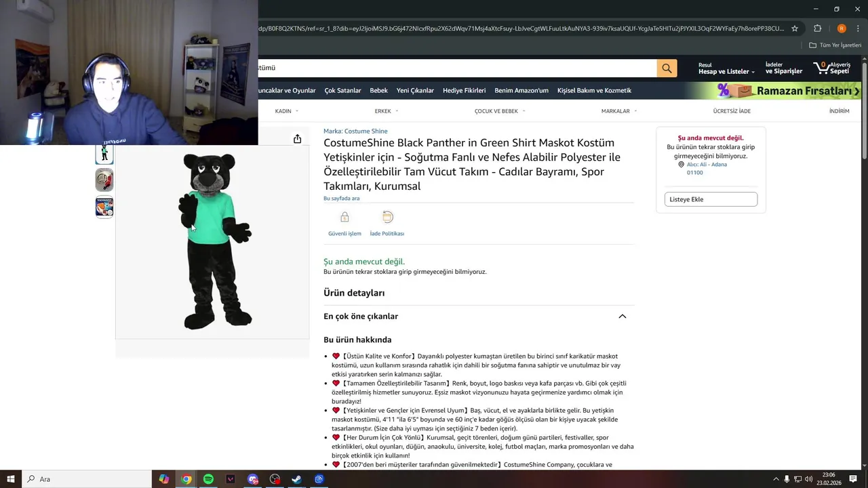The width and height of the screenshot is (868, 488).
Task: Click the Bu sayfada ara link
Action: click(x=341, y=199)
